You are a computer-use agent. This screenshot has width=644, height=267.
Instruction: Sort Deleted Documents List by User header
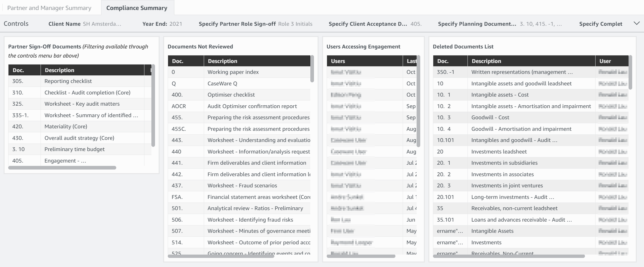point(605,61)
